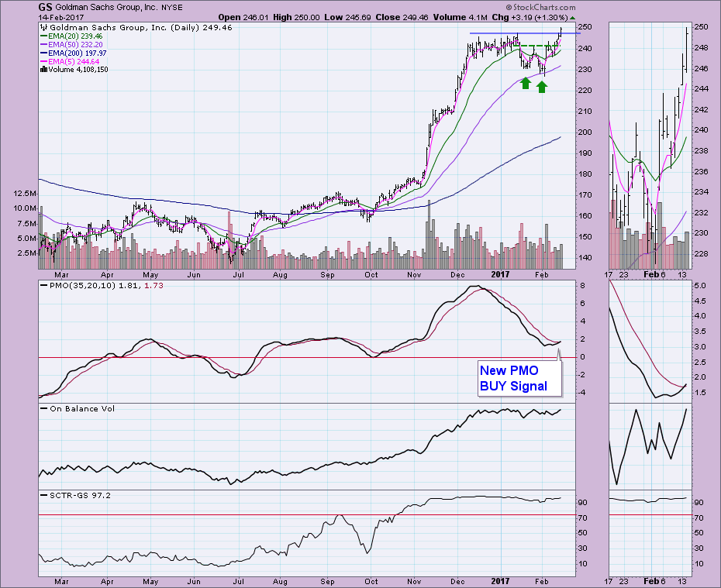
Task: Click the New PMO BUY Signal annotation box
Action: pos(519,378)
